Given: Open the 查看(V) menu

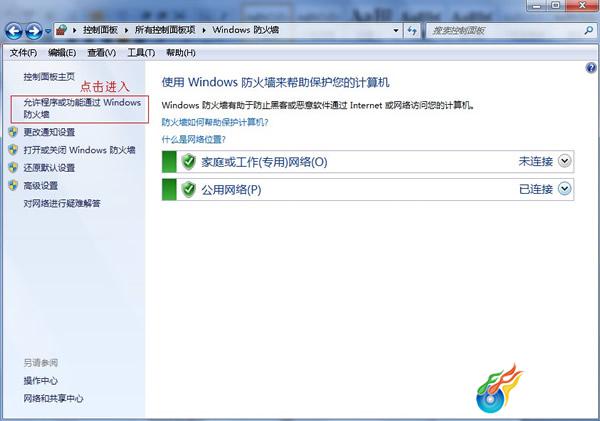Looking at the screenshot, I should click(101, 53).
